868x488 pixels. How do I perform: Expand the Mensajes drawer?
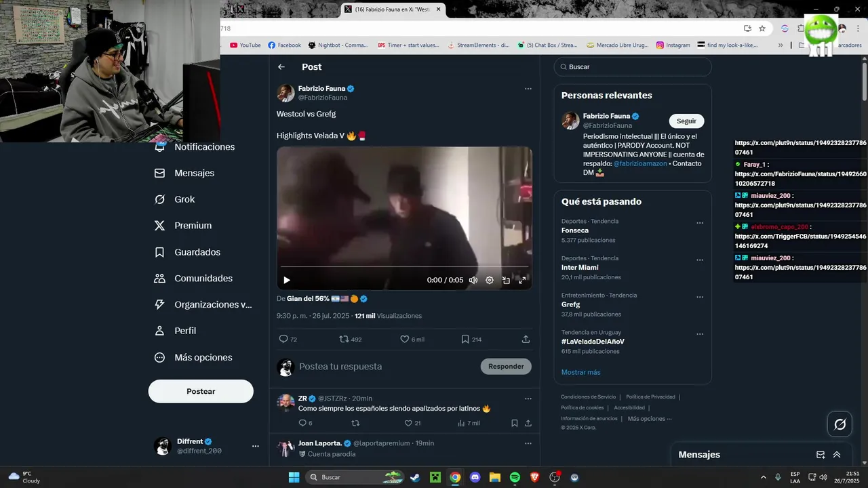[837, 455]
